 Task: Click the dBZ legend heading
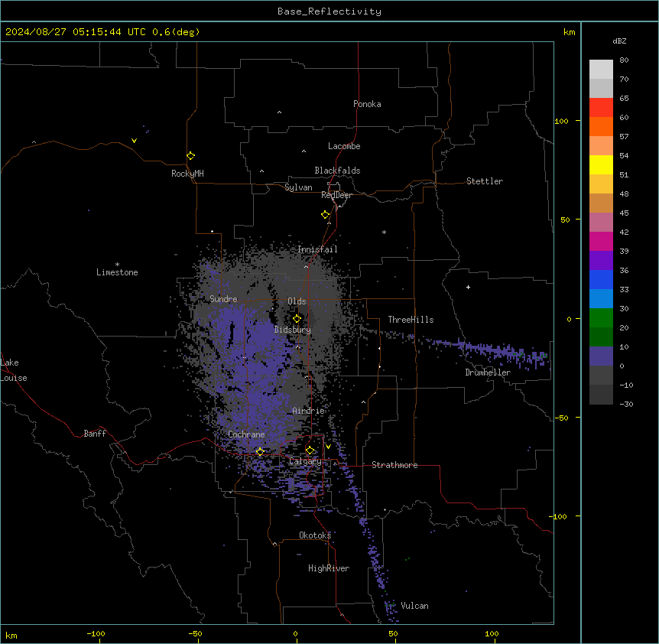coord(619,41)
